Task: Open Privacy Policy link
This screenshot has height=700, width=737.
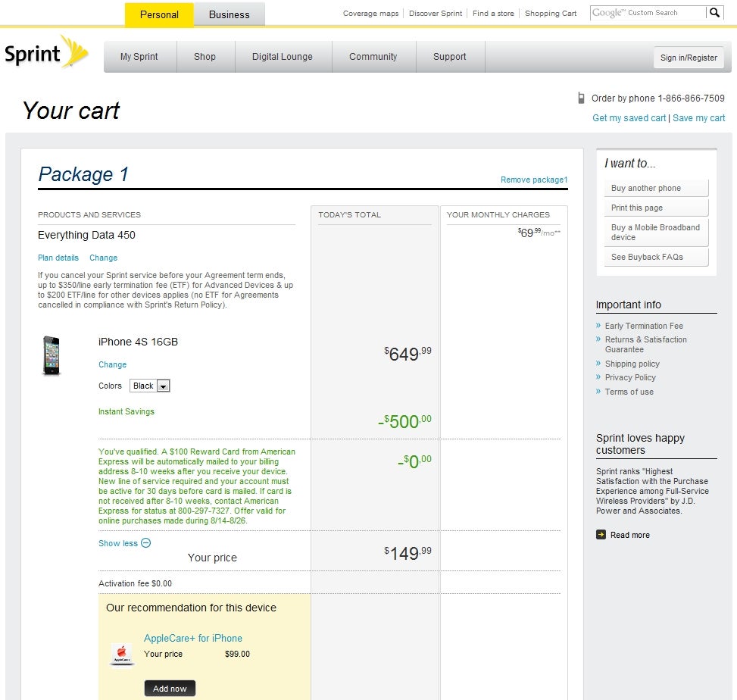Action: pos(630,377)
